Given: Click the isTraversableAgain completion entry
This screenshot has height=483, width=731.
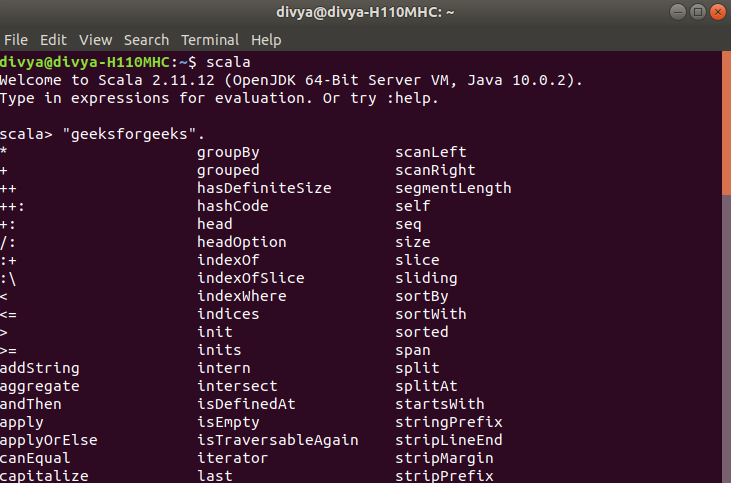Looking at the screenshot, I should (278, 440).
